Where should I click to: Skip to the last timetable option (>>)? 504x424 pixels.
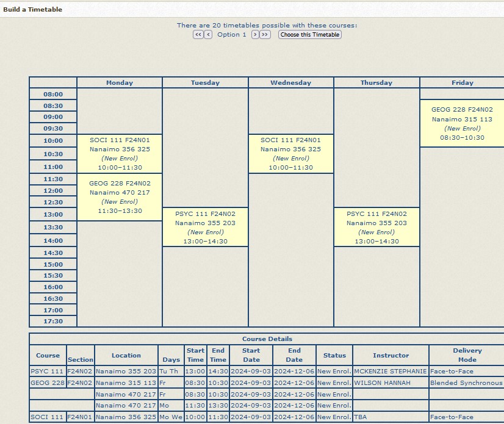pyautogui.click(x=265, y=35)
